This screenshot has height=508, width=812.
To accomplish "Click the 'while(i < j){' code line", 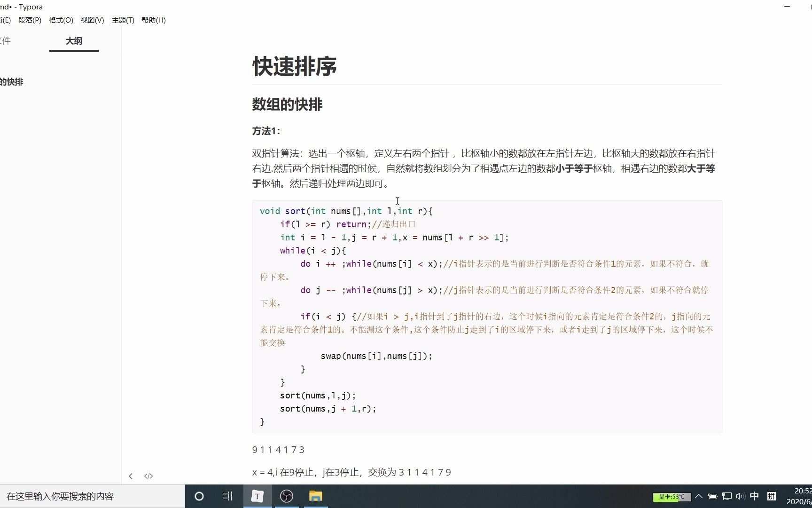I will click(x=313, y=251).
